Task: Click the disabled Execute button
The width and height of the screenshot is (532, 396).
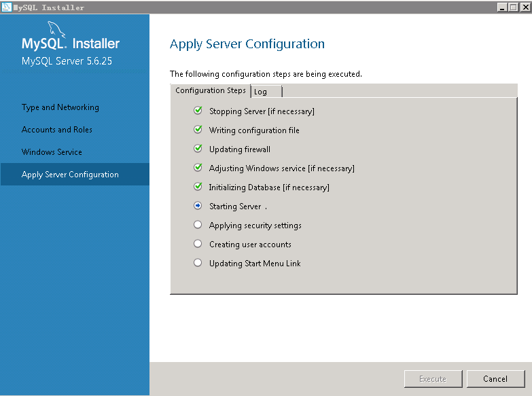Action: click(x=433, y=379)
